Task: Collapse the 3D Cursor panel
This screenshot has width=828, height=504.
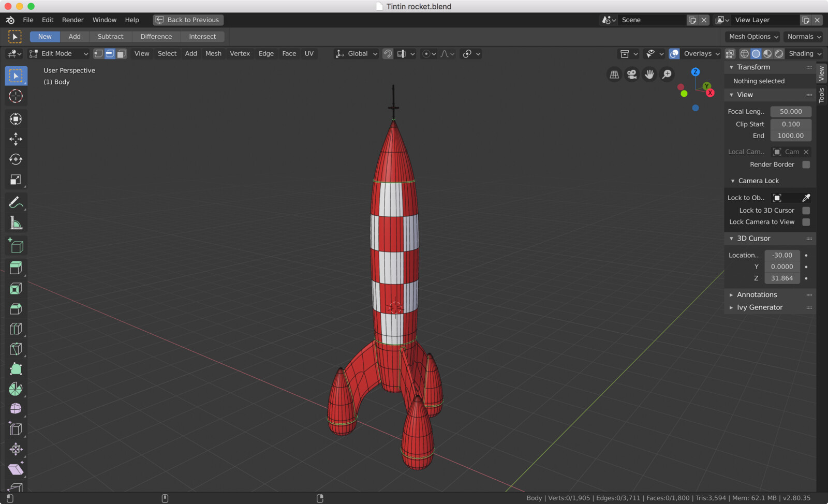Action: 731,239
